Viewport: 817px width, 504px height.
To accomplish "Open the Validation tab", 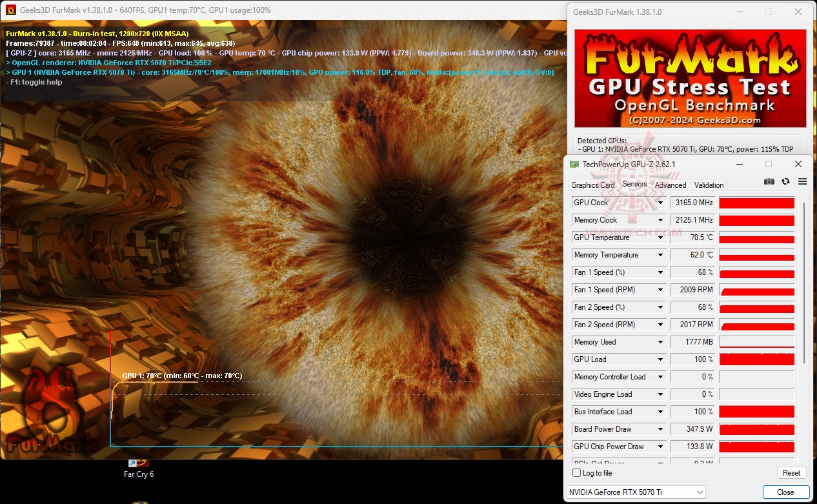I will coord(709,185).
